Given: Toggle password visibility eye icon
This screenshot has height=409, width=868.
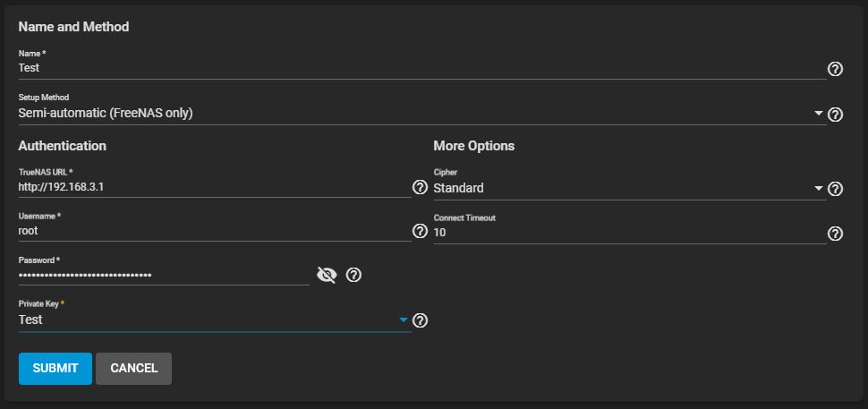Looking at the screenshot, I should (x=327, y=275).
